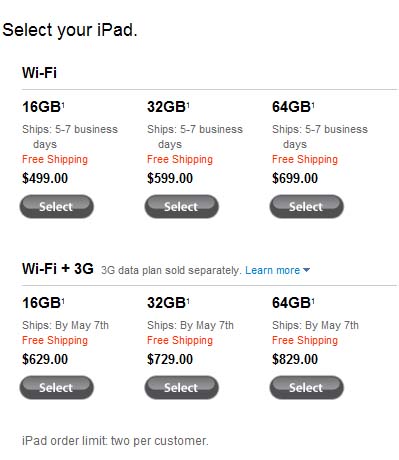Click footnote 1 beside 3G 16GB heading
Image resolution: width=399 pixels, height=460 pixels.
pos(63,301)
